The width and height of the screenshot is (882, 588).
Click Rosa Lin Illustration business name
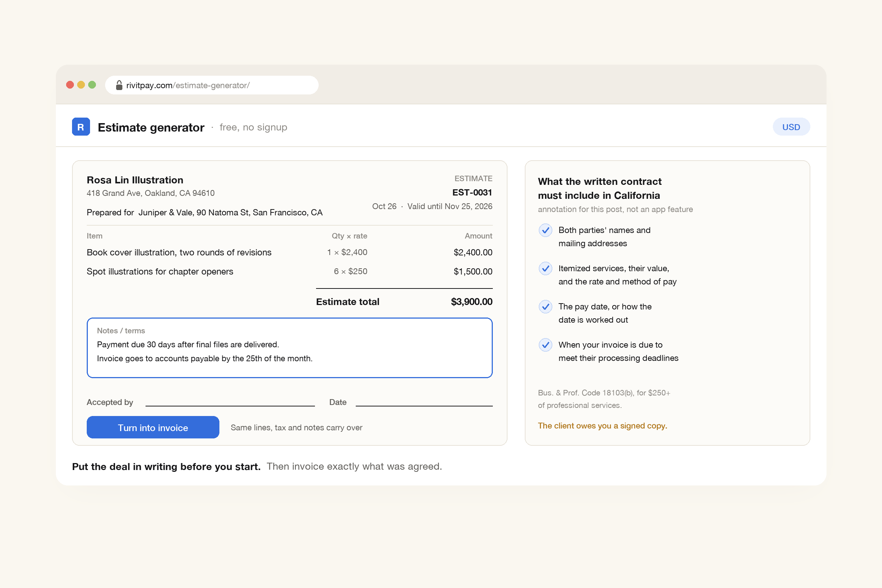(x=135, y=180)
